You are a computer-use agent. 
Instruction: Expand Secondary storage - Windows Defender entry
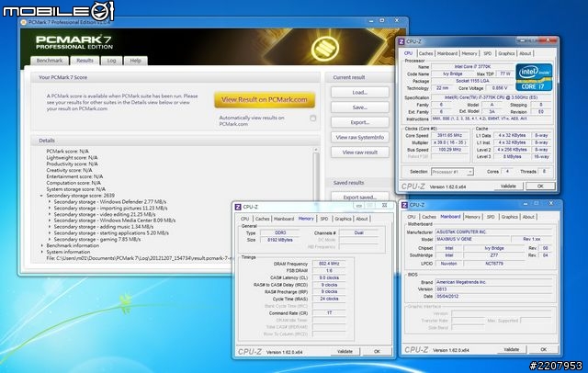pyautogui.click(x=50, y=202)
